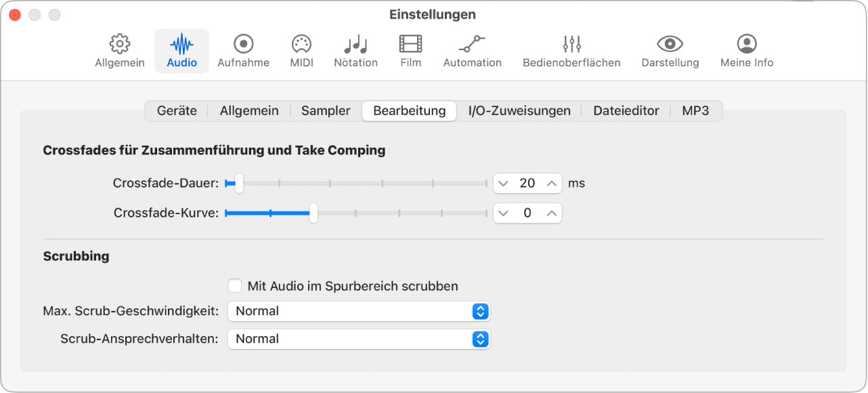Open the Sampler tab
Screen dimensions: 868x393
coord(325,110)
